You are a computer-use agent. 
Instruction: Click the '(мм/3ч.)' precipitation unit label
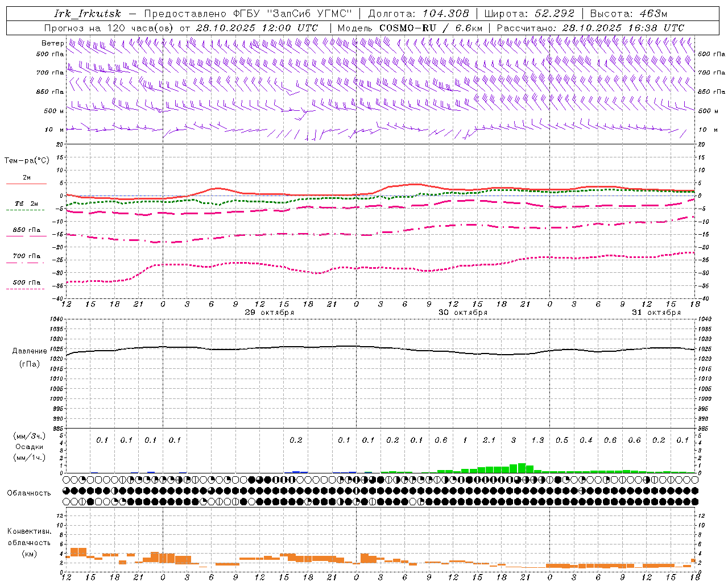click(x=29, y=436)
